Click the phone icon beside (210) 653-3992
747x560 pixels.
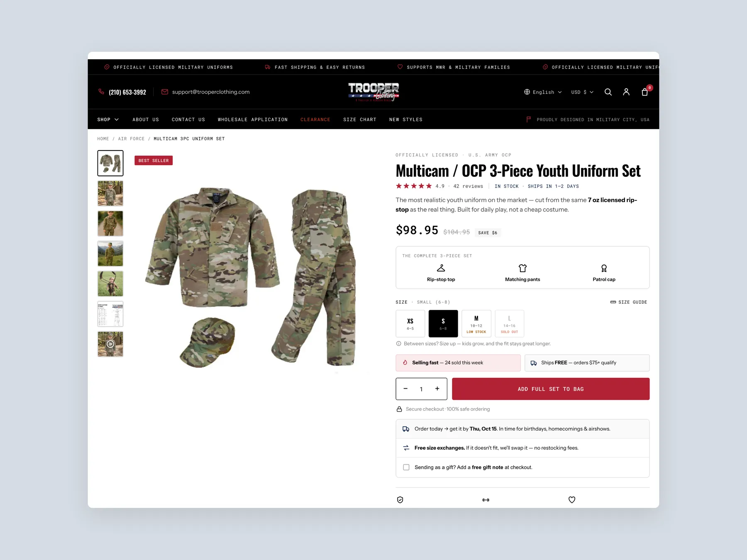coord(101,92)
